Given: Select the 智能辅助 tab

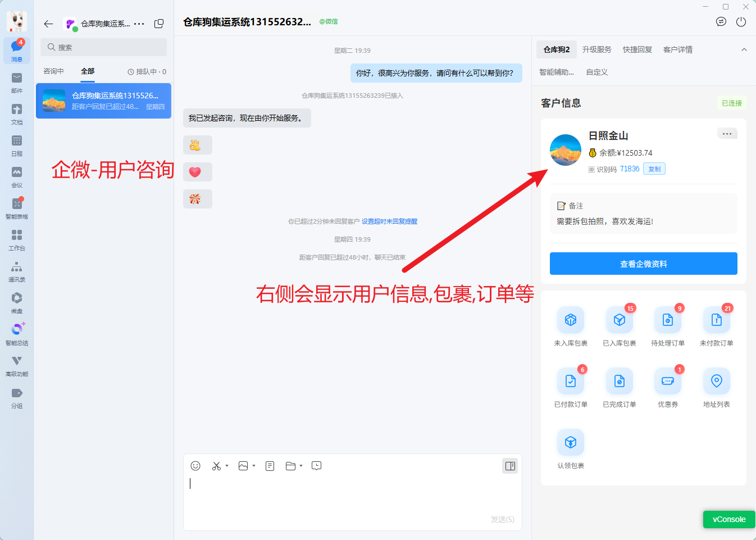Looking at the screenshot, I should [x=557, y=72].
